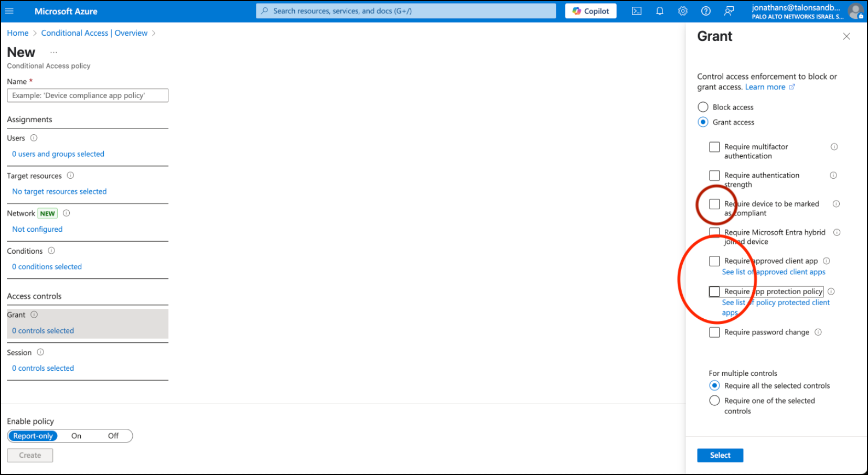Show info tooltip for Target resources
Image resolution: width=868 pixels, height=475 pixels.
click(x=70, y=176)
